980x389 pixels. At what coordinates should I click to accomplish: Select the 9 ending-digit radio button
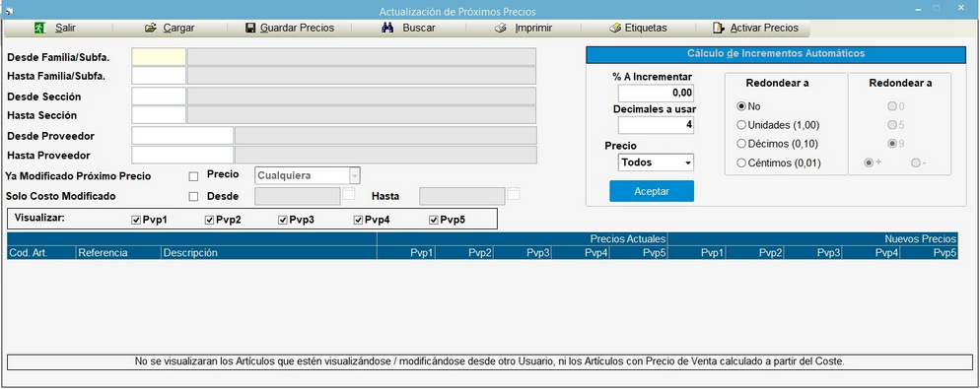pyautogui.click(x=892, y=144)
